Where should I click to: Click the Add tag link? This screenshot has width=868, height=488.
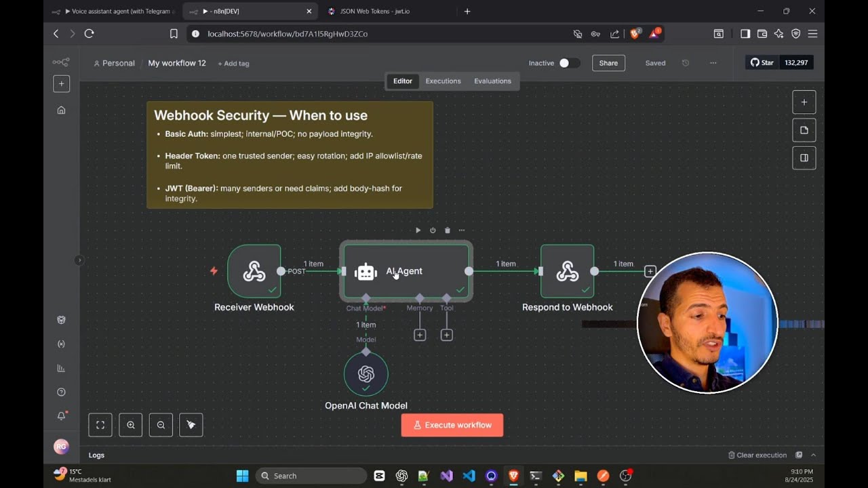pos(233,63)
